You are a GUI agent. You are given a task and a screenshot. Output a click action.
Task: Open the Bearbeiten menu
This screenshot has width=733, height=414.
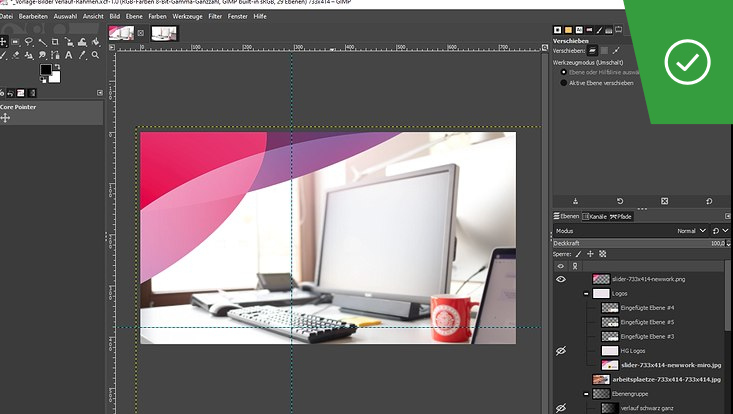33,16
